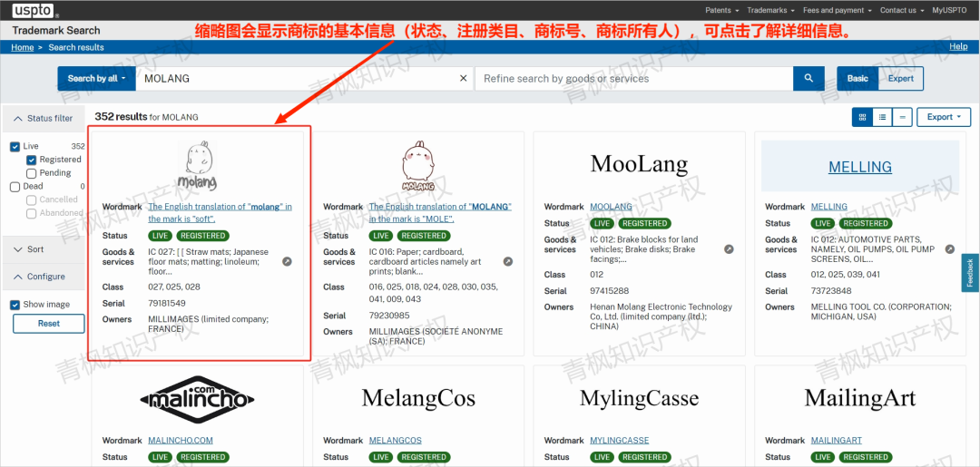
Task: Uncheck the Registered filter checkbox
Action: point(31,160)
